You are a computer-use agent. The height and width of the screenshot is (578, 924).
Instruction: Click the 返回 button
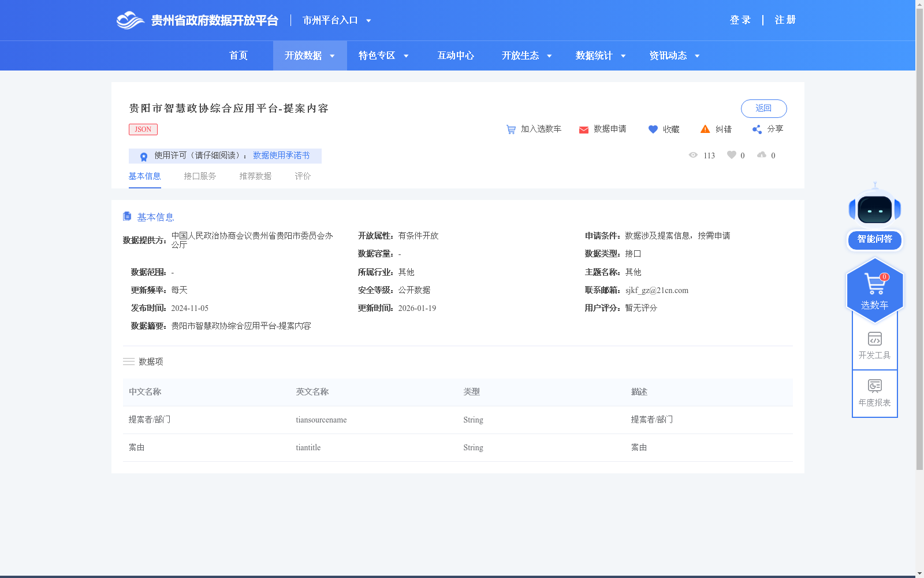click(x=763, y=109)
